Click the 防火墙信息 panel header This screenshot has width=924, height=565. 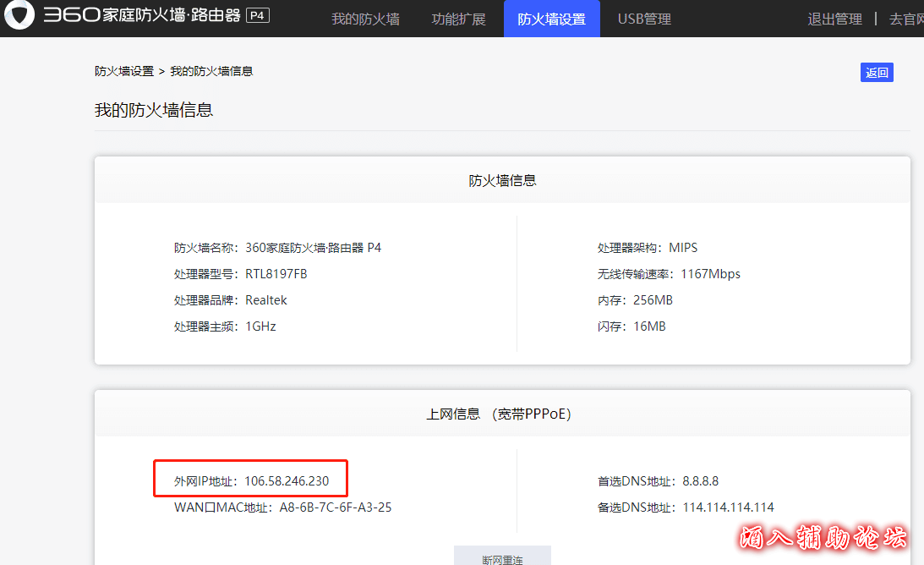pos(502,180)
